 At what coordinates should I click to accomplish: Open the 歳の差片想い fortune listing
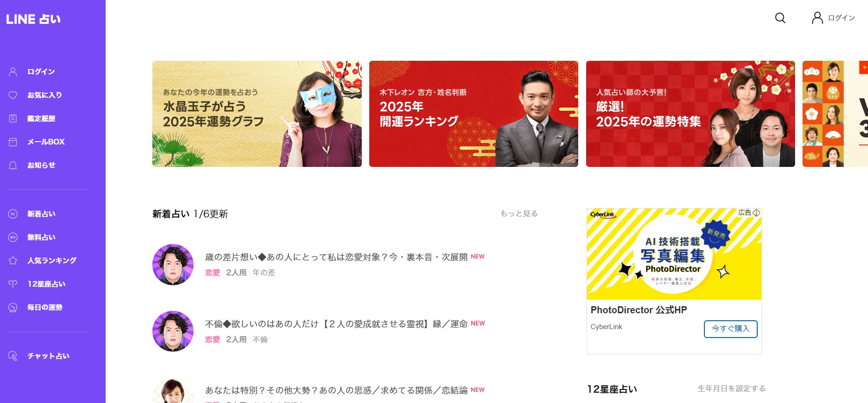(x=336, y=257)
